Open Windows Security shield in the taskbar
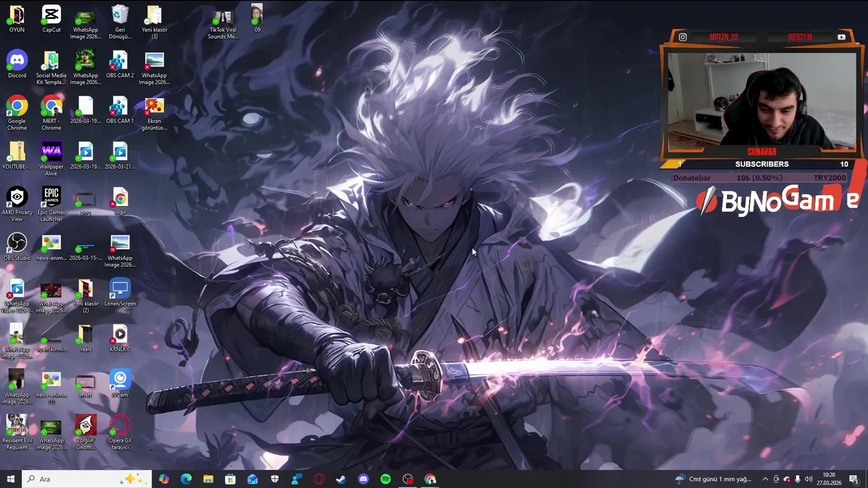Screen dimensions: 868x488 pyautogui.click(x=275, y=479)
